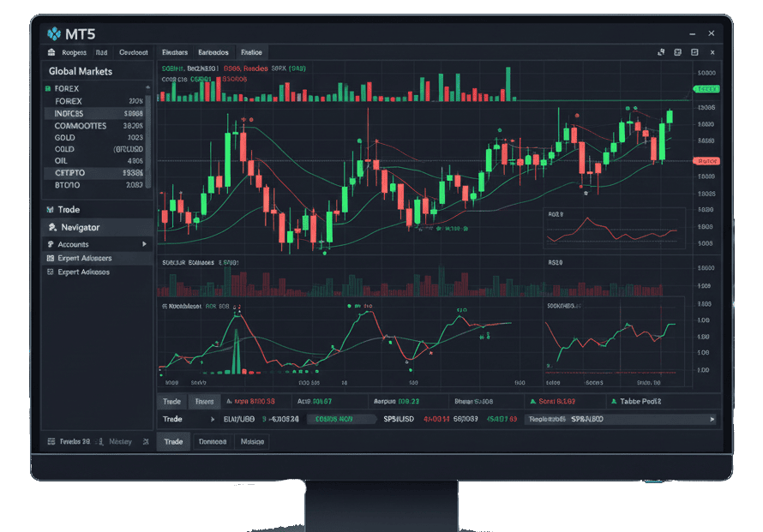Expand the arrow next to bottom Trade row
763x532 pixels.
pos(213,420)
